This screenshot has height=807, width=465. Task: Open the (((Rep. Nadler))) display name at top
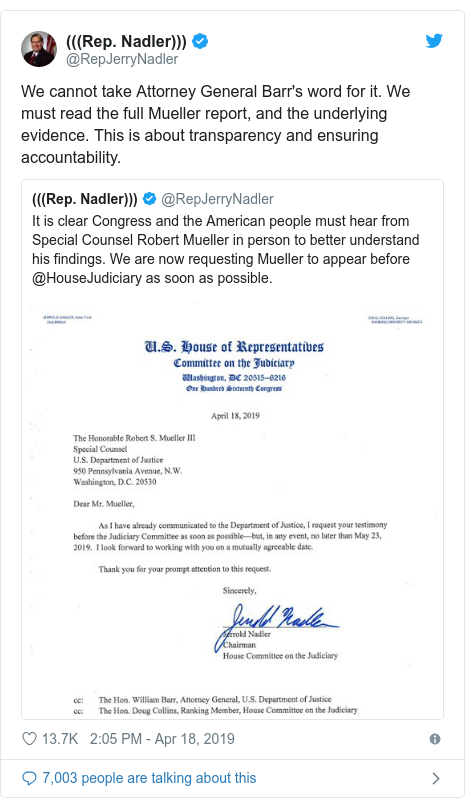[126, 41]
